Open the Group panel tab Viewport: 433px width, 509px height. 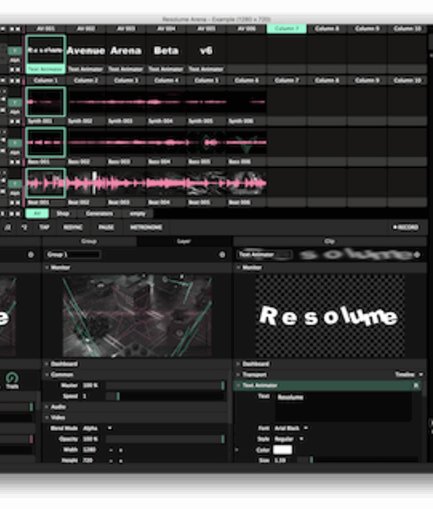[89, 241]
